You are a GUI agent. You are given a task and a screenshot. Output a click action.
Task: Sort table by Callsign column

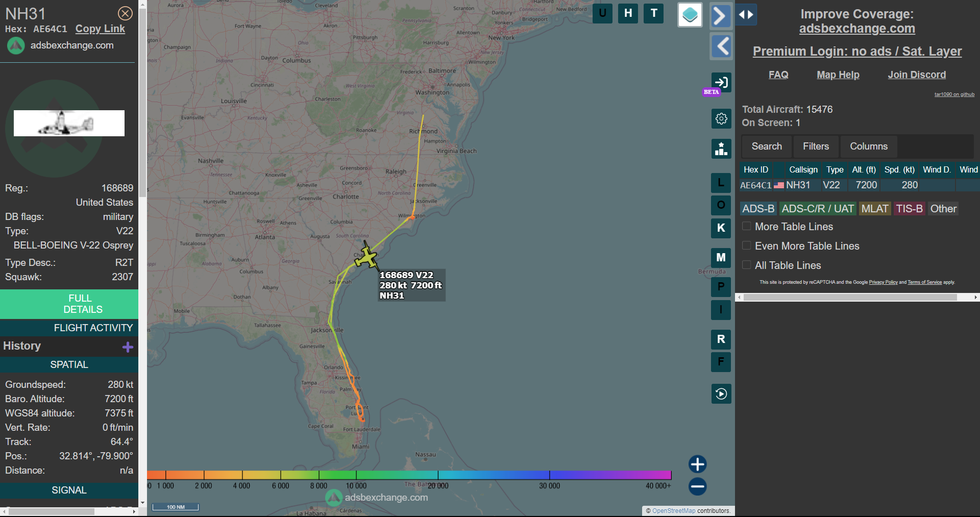tap(803, 169)
